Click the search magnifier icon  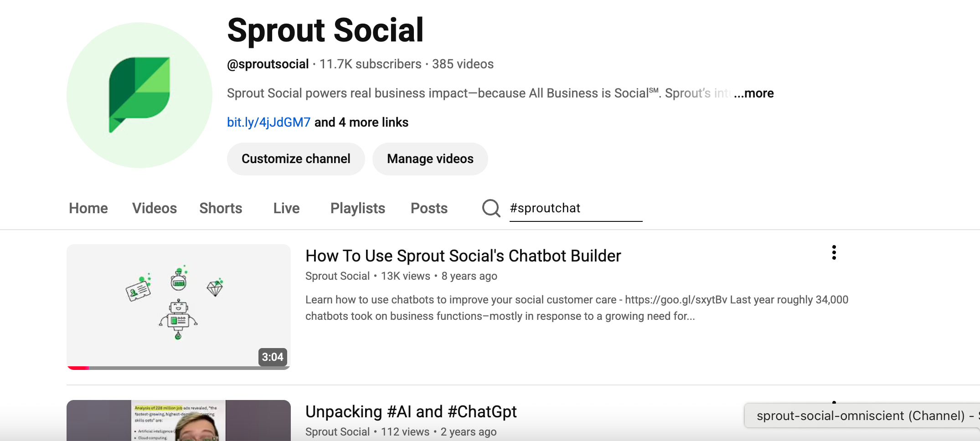click(x=491, y=208)
